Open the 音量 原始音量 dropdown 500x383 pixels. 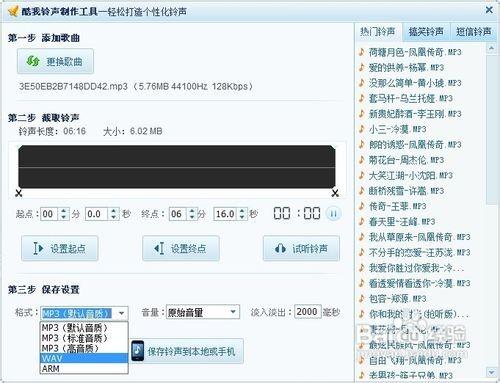[x=203, y=312]
